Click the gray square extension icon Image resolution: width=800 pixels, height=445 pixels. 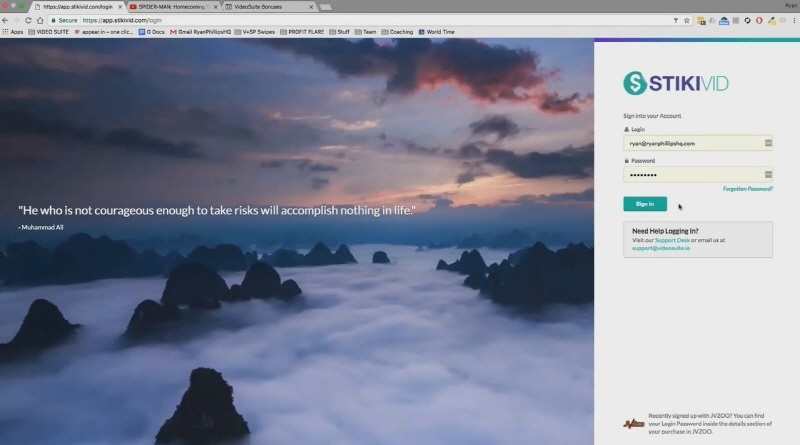(x=736, y=20)
